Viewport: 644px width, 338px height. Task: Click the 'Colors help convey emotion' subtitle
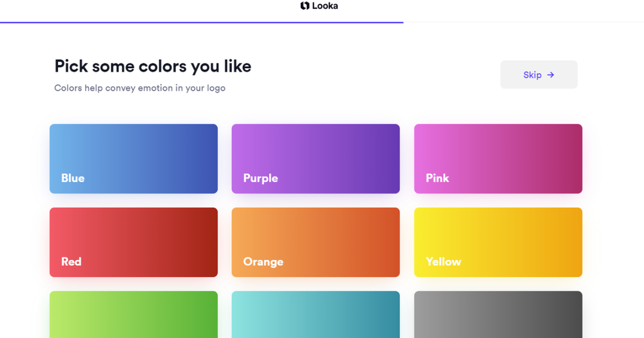(140, 88)
